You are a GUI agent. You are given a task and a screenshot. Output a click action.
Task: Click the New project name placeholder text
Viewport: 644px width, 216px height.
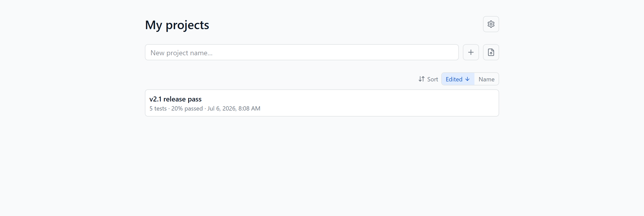tap(181, 53)
